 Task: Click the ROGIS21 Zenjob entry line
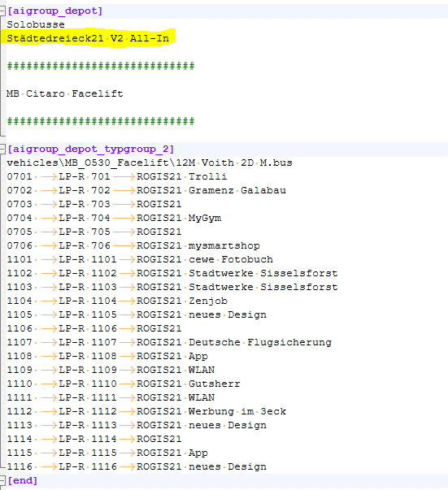pos(117,301)
